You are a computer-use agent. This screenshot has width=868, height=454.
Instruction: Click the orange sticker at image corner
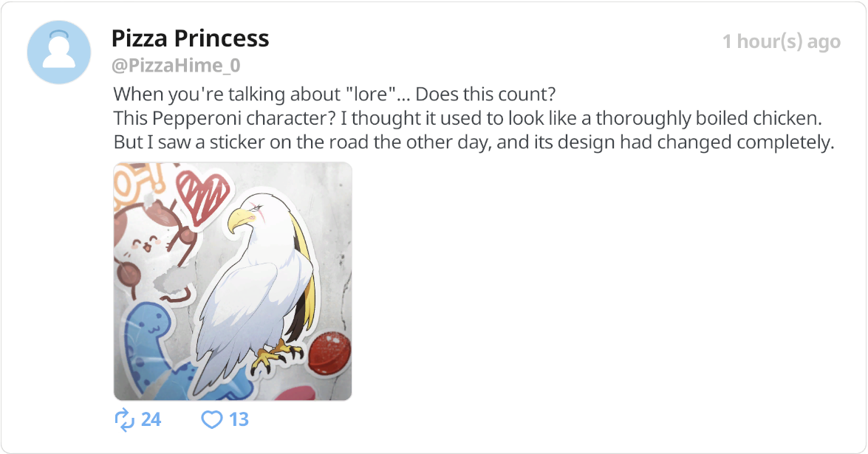coord(136,182)
